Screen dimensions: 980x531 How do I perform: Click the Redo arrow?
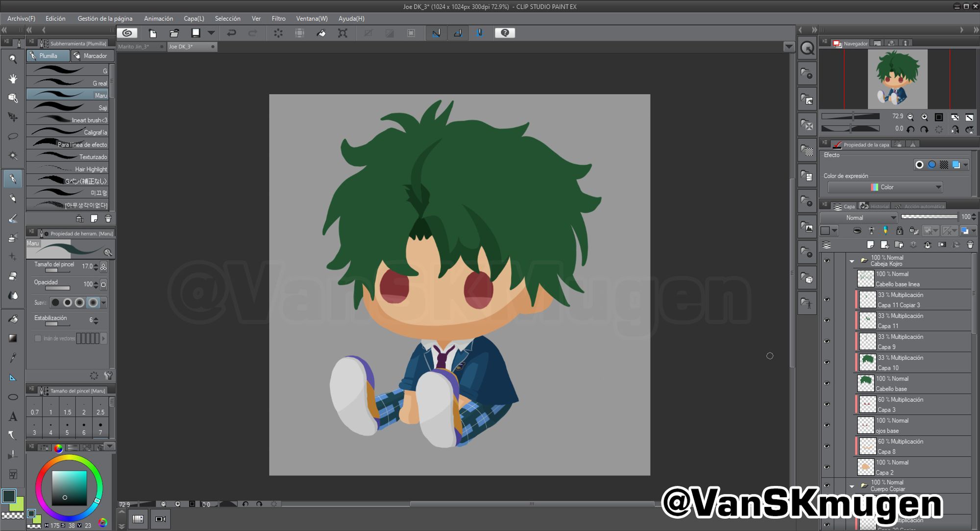[253, 33]
